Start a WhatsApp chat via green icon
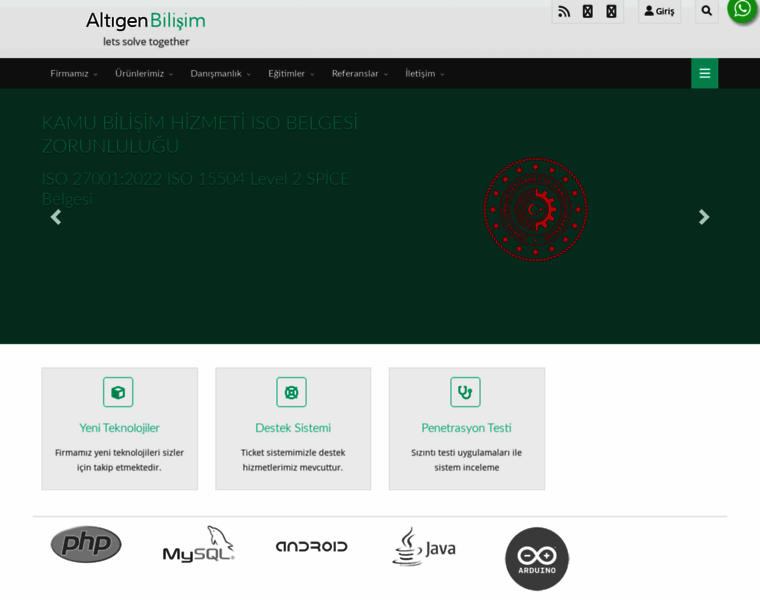Image resolution: width=760 pixels, height=600 pixels. point(742,9)
